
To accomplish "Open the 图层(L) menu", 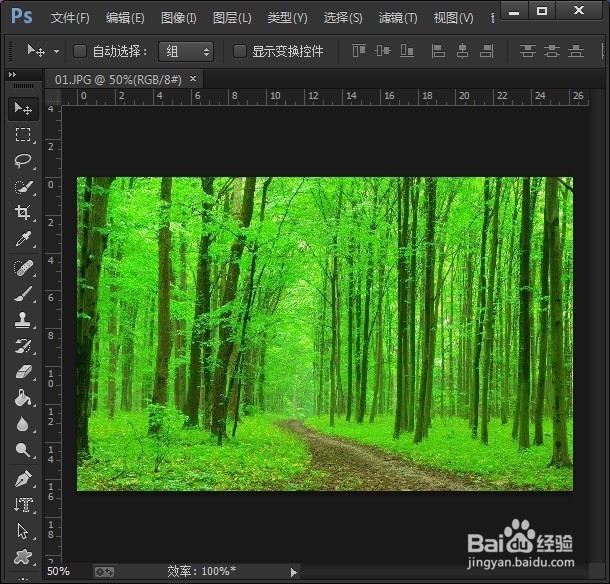I will (x=232, y=18).
